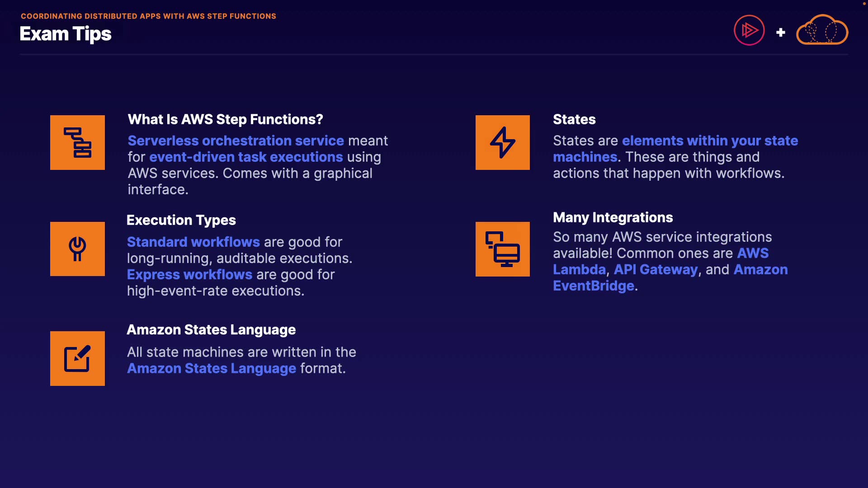Click the Pluralsight play logo
This screenshot has width=868, height=488.
click(749, 31)
